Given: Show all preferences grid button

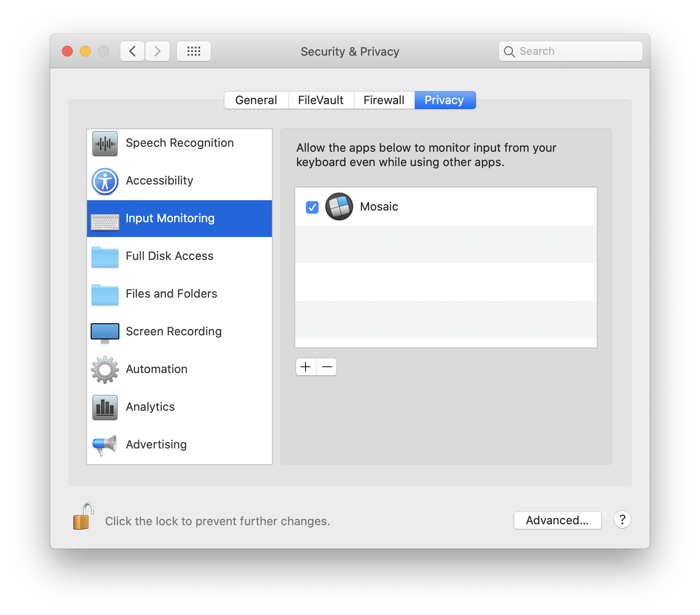Looking at the screenshot, I should click(x=194, y=51).
